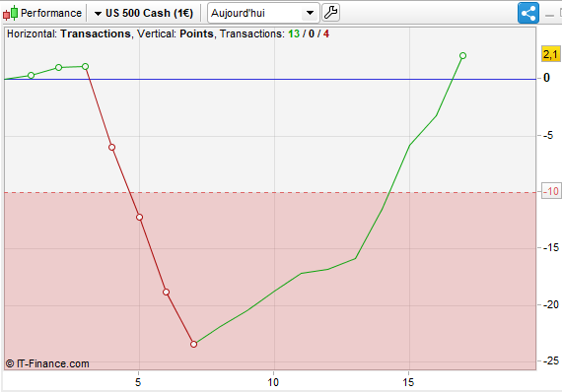The image size is (562, 392).
Task: Click the Performance title label
Action: 51,13
